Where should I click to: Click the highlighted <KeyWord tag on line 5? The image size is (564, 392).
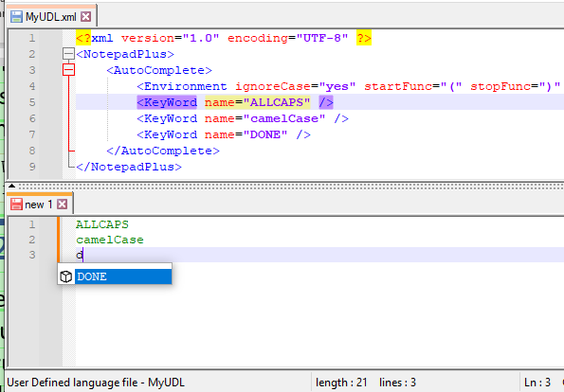tap(167, 102)
